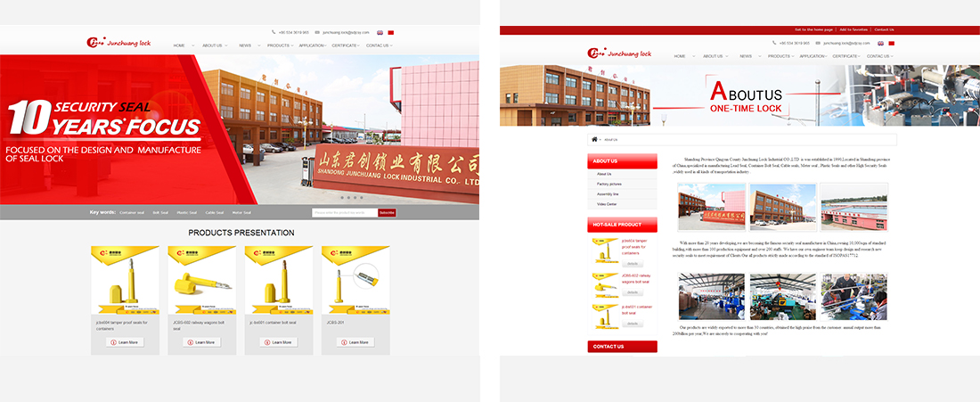980x402 pixels.
Task: Open CERTIFICATE menu on About Us page
Action: click(x=845, y=56)
